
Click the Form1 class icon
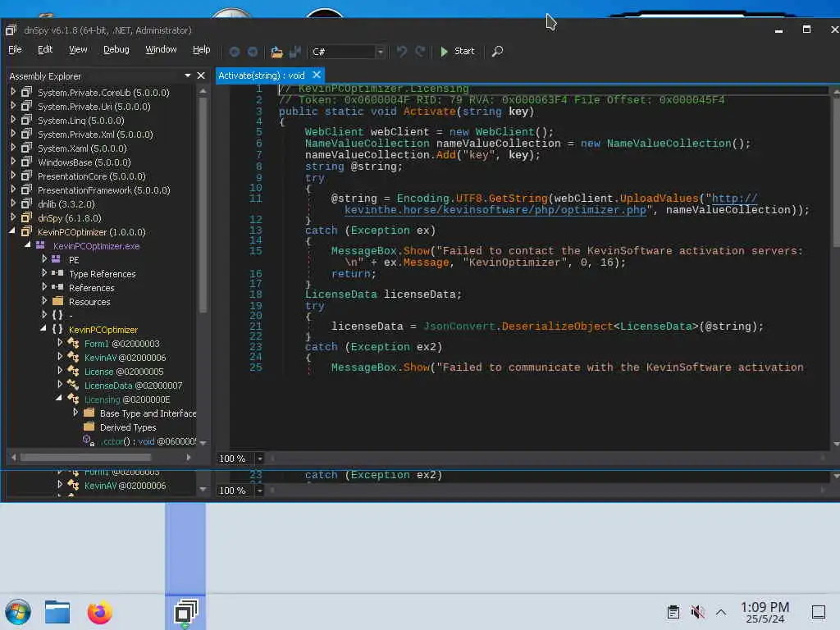click(73, 343)
